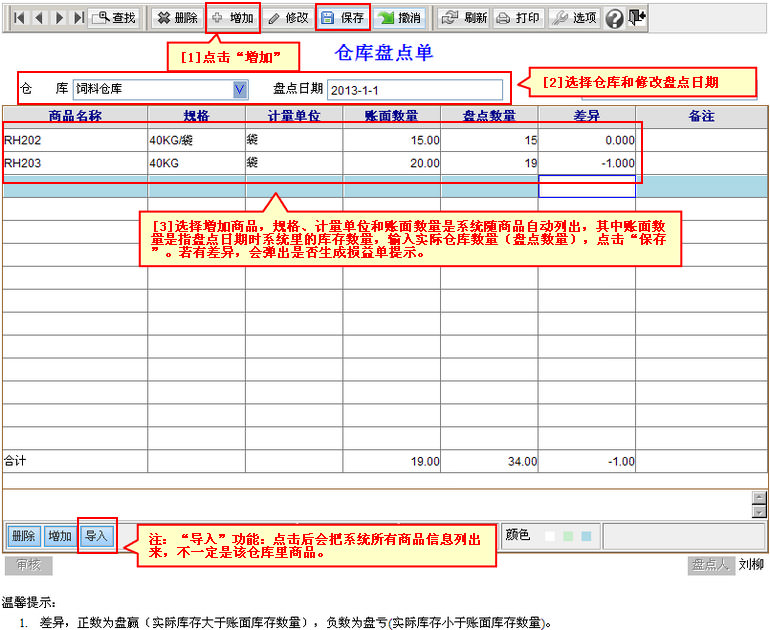Go to the first record

(x=20, y=18)
